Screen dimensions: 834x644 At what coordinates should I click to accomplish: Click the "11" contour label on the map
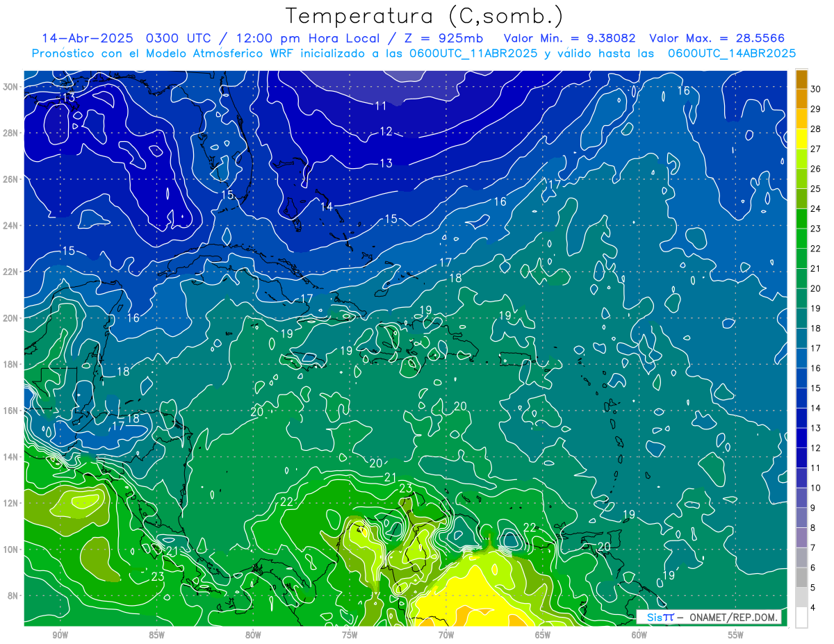381,106
